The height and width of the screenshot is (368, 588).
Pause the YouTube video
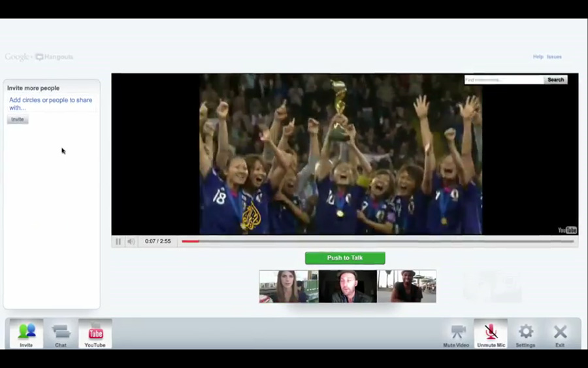(118, 241)
